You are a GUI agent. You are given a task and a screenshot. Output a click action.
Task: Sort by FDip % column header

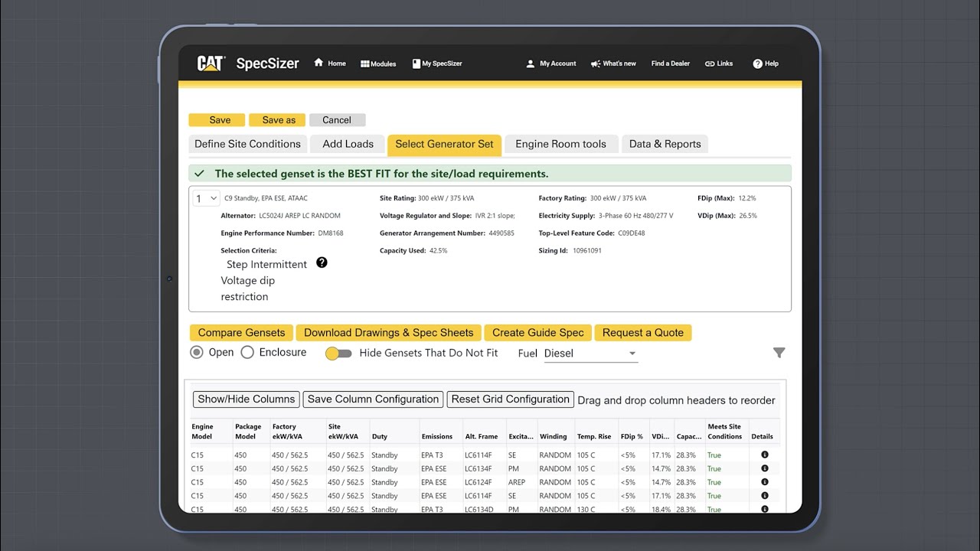pyautogui.click(x=632, y=436)
